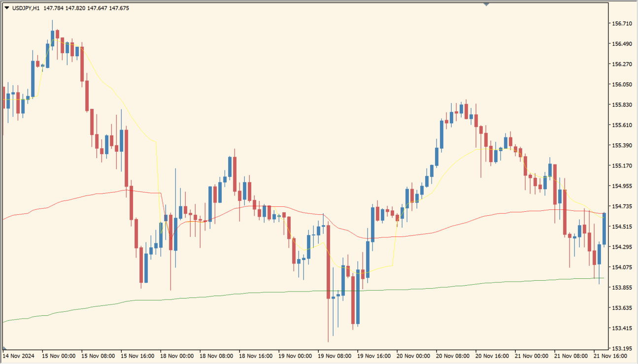
Task: Select the 19 Nov 08:00 time label
Action: coord(334,356)
